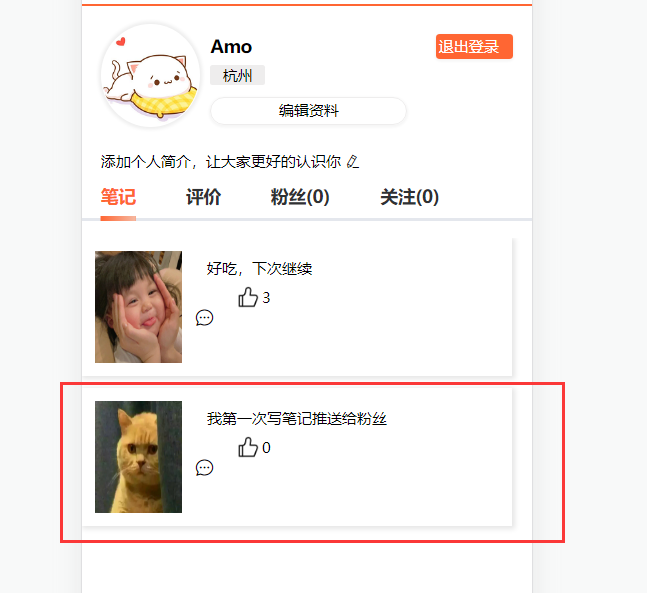Viewport: 647px width, 593px height.
Task: Open the 编辑资料 edit profile button
Action: [x=308, y=111]
